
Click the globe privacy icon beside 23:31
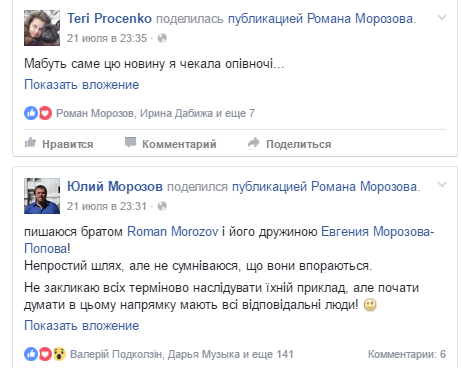[162, 206]
